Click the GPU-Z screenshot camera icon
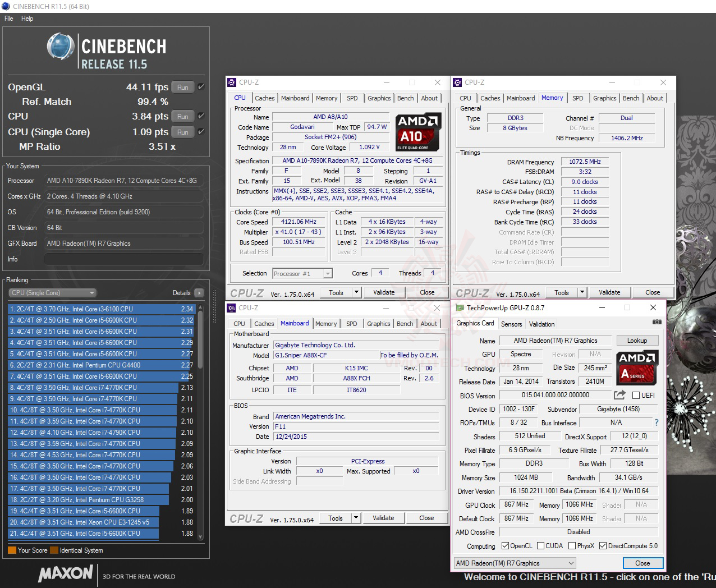 tap(657, 322)
